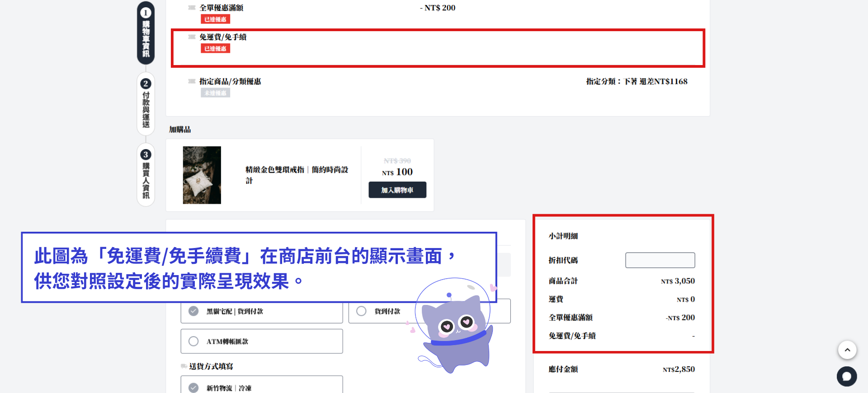Focus the 折扣代碼 input field
The height and width of the screenshot is (393, 868).
point(660,260)
